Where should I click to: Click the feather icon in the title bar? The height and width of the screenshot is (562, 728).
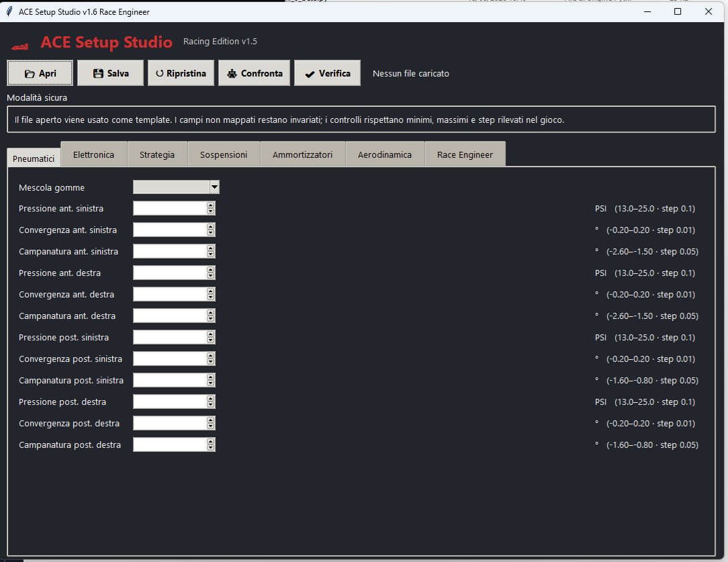(x=9, y=11)
